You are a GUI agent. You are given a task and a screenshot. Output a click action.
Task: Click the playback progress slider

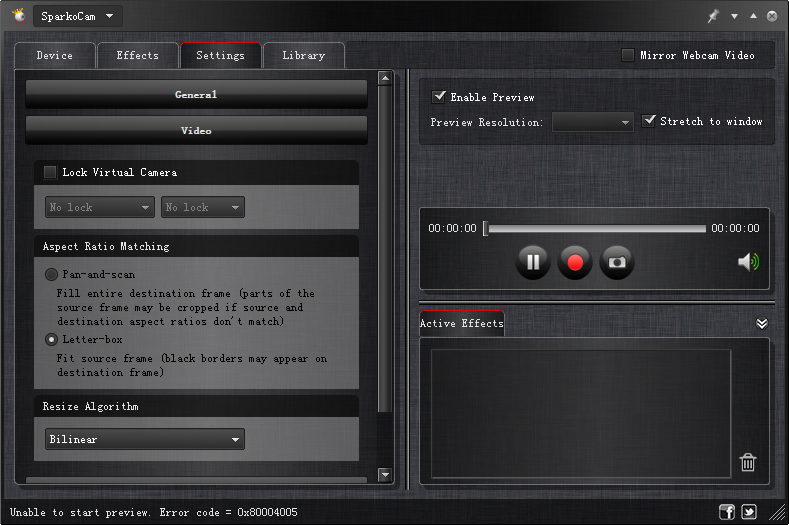(x=594, y=229)
